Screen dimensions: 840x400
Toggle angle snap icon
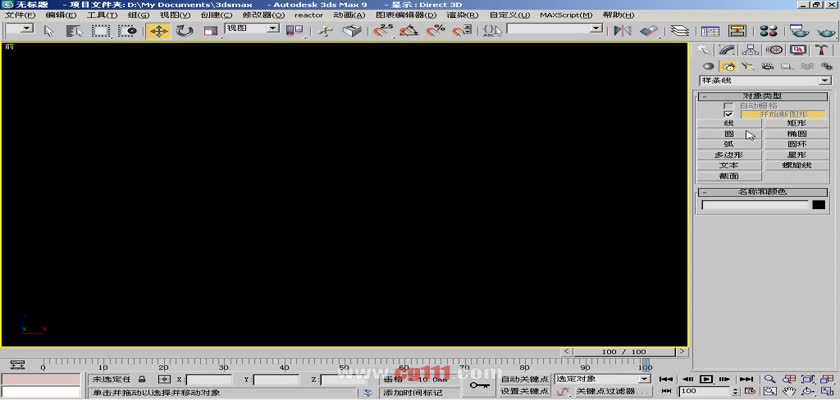click(409, 31)
